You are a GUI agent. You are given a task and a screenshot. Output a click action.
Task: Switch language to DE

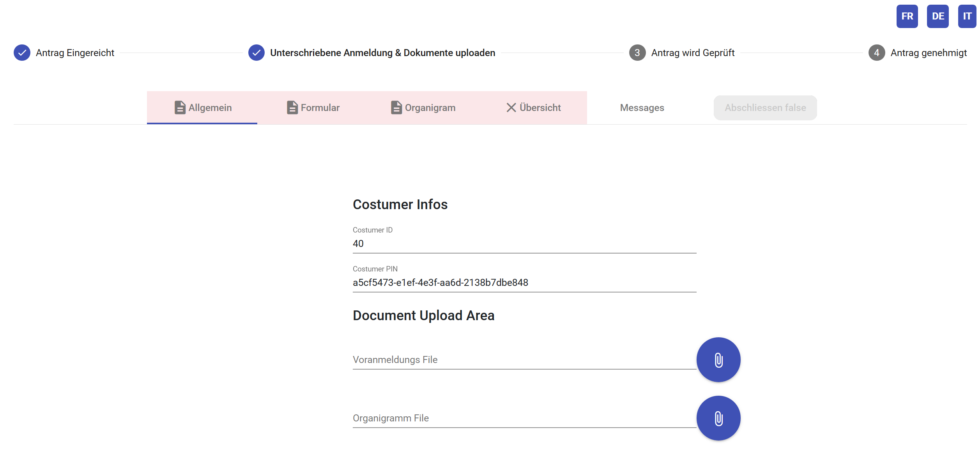[938, 16]
